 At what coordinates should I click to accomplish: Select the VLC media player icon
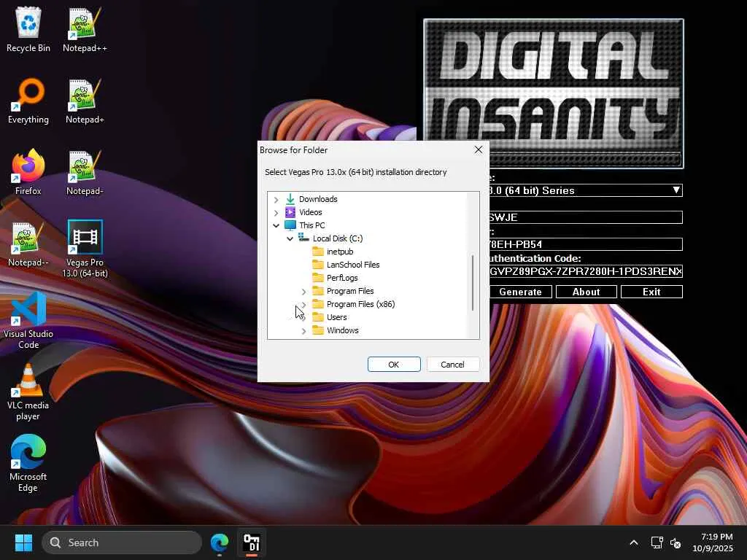(x=28, y=391)
